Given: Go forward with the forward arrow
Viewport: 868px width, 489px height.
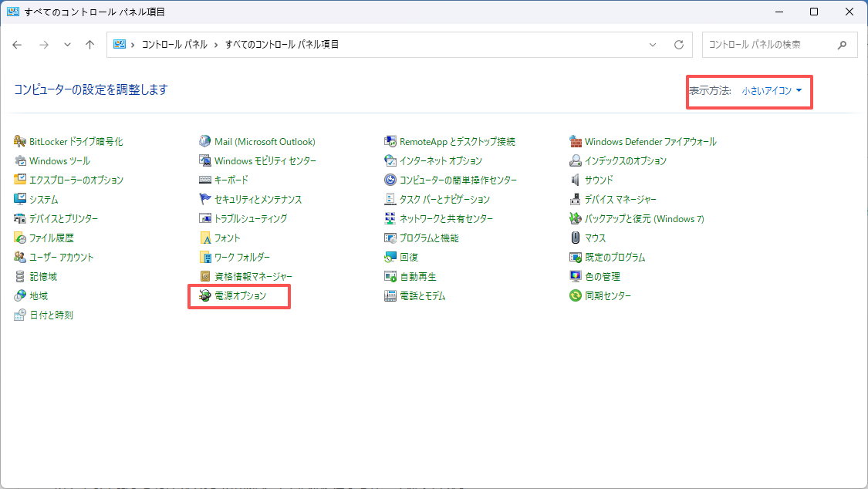Looking at the screenshot, I should point(44,45).
